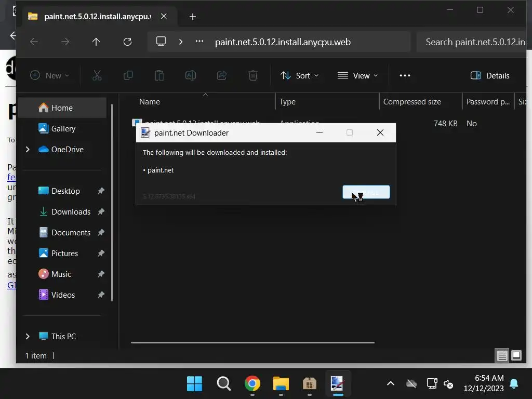Open the clock showing 6:54 AM
Viewport: 532px width, 399px height.
(484, 383)
